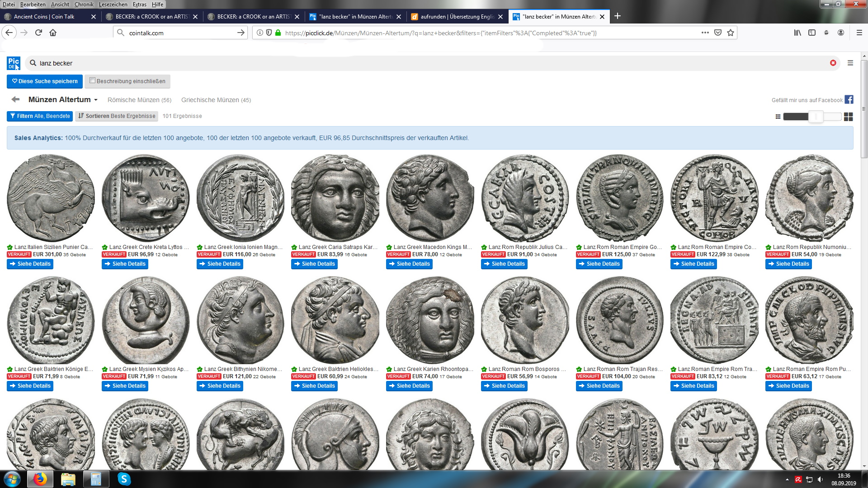Click the PicClick DE logo

click(14, 63)
